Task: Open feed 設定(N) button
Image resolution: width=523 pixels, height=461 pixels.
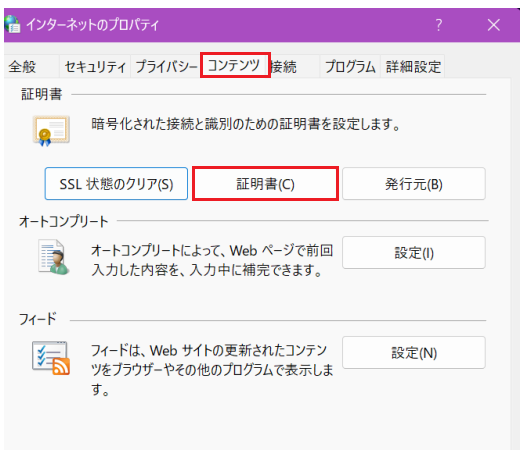Action: point(414,353)
